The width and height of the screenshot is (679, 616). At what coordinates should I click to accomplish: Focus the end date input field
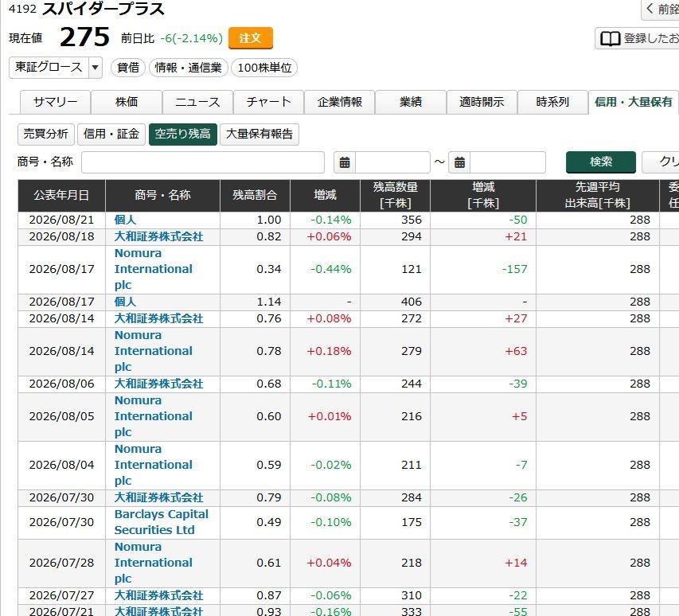pyautogui.click(x=508, y=162)
